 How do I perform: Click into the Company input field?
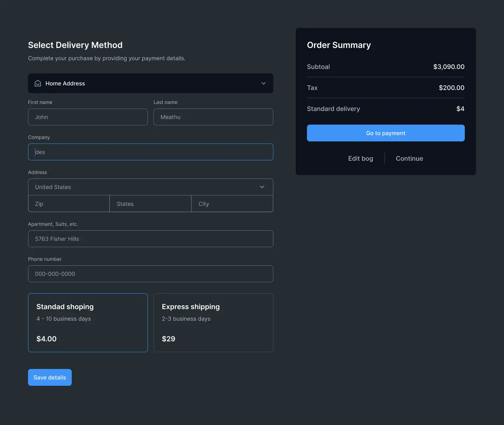(150, 152)
